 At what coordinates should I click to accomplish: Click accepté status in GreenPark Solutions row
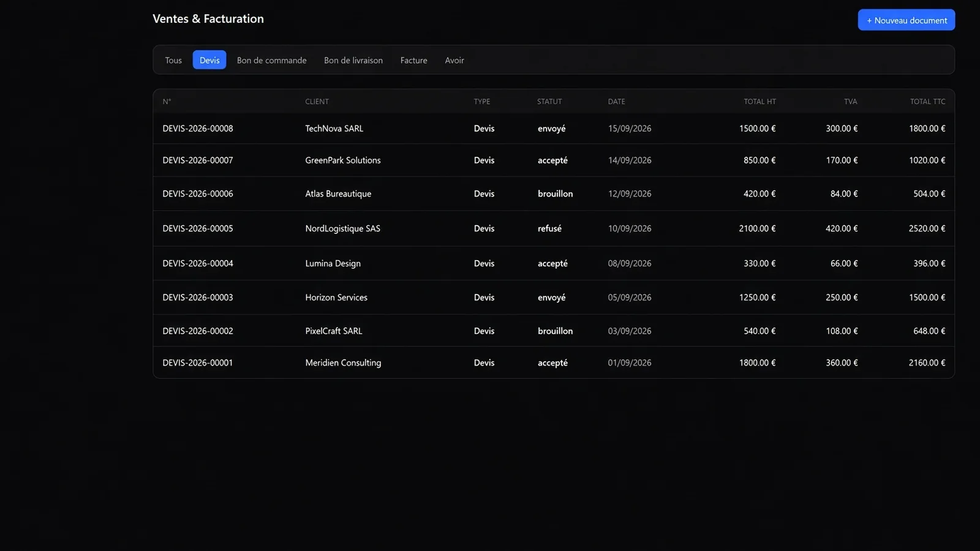coord(552,160)
